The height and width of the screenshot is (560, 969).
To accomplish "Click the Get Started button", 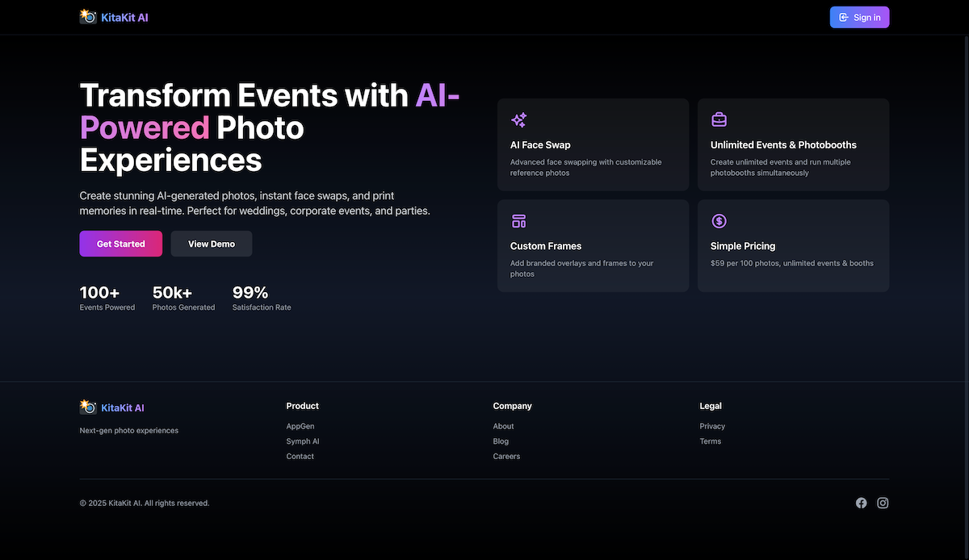I will tap(121, 244).
